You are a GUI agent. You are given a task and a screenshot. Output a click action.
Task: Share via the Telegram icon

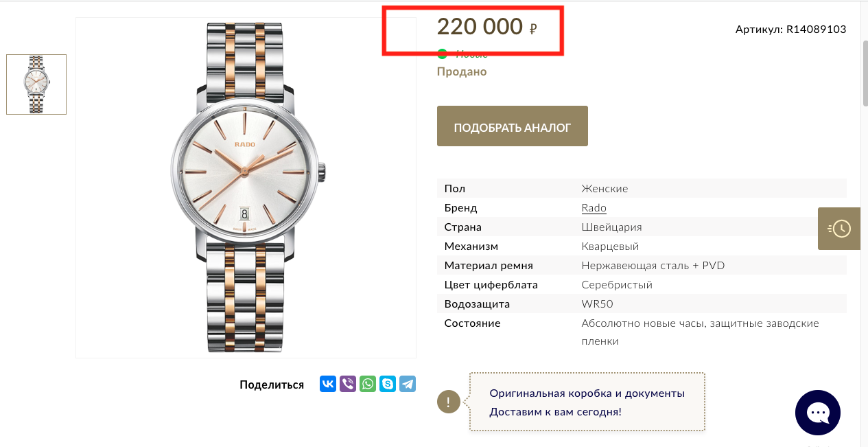[408, 384]
